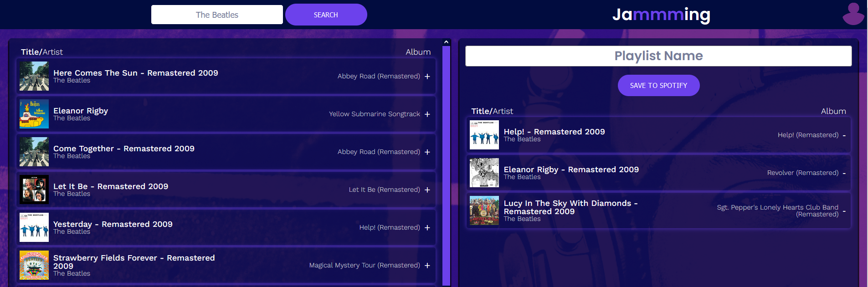Open the user profile avatar icon

click(x=853, y=14)
